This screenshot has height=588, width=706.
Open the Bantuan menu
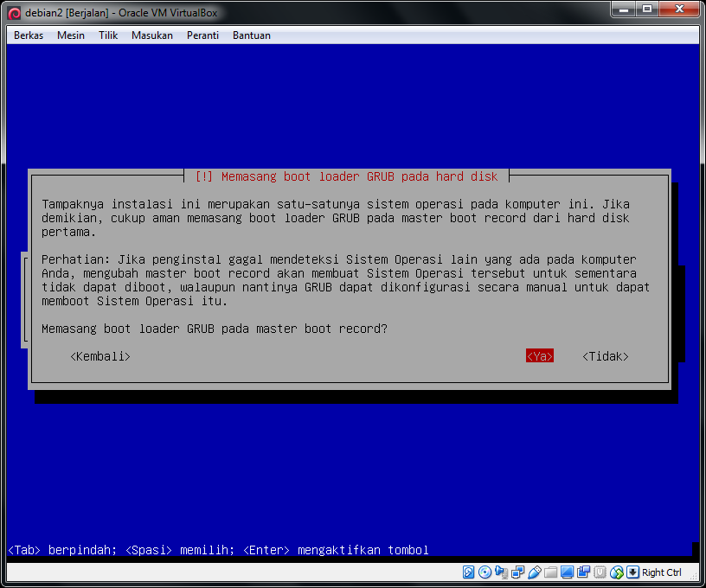pos(252,35)
